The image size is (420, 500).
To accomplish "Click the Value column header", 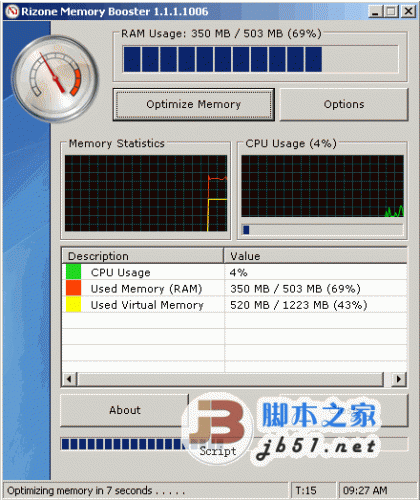I will coord(315,256).
